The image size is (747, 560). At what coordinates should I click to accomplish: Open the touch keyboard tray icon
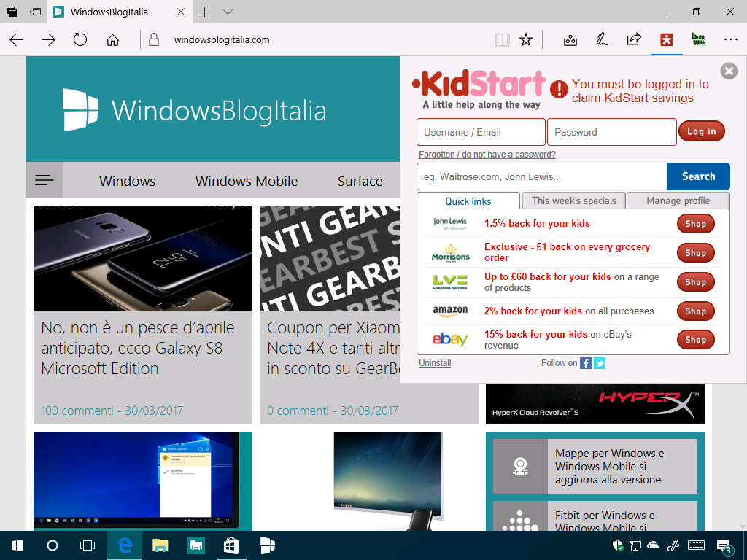[x=697, y=545]
